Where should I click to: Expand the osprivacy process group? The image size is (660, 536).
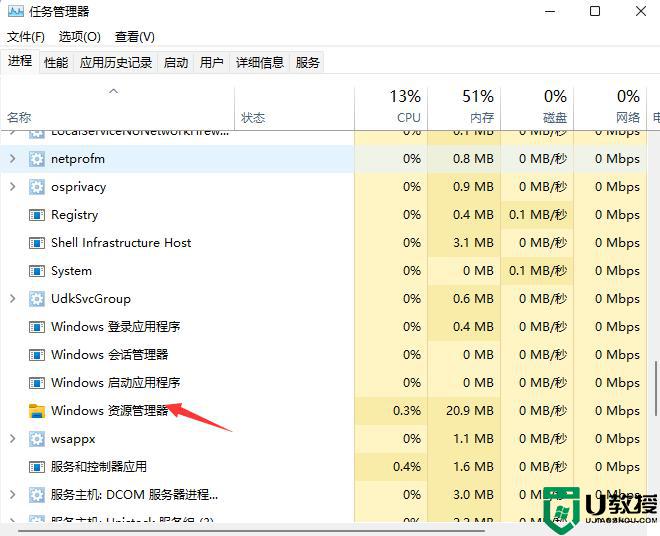point(12,187)
